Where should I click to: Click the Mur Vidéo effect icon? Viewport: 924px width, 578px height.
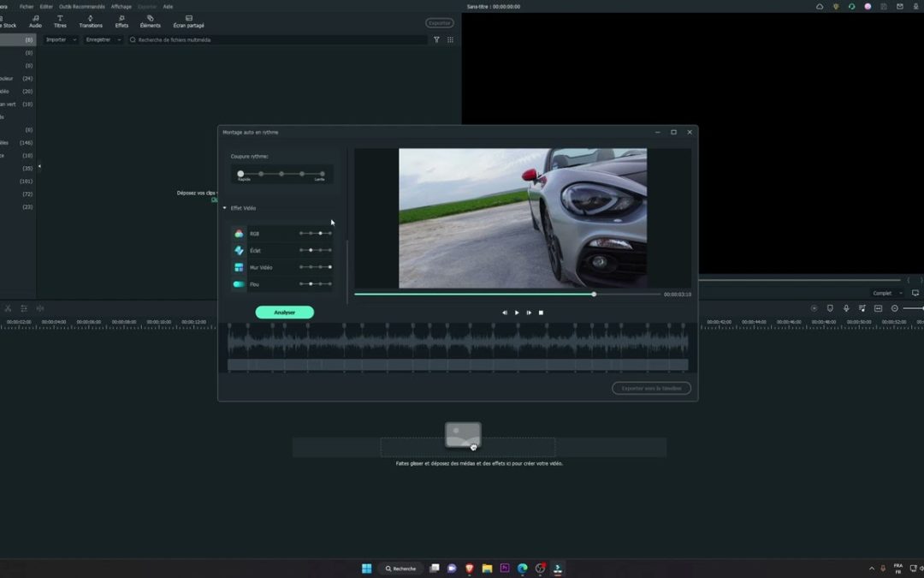click(x=239, y=267)
